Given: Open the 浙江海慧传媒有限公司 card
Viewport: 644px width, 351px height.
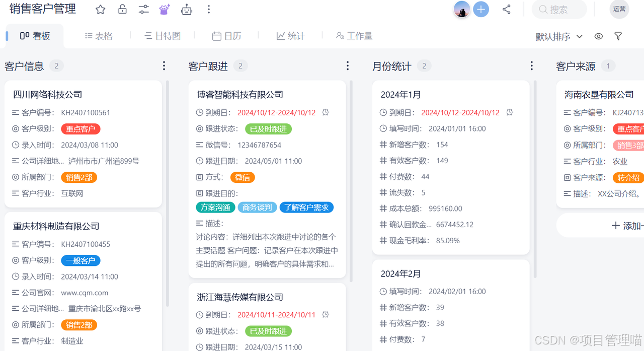Looking at the screenshot, I should [267, 317].
